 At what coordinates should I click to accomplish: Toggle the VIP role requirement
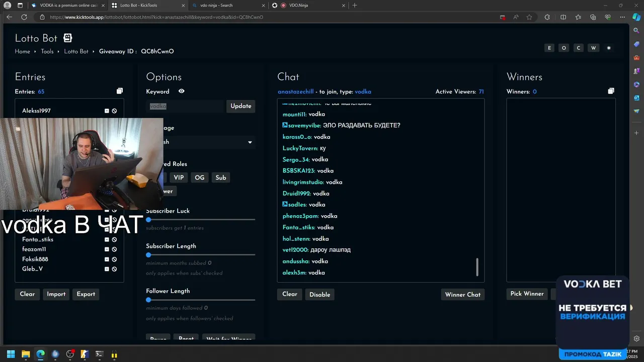click(x=179, y=177)
